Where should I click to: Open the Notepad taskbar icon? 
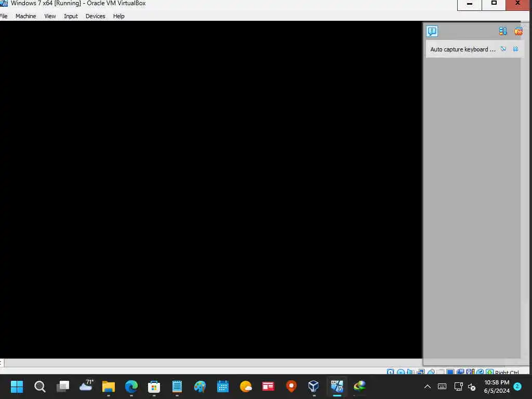click(x=177, y=387)
